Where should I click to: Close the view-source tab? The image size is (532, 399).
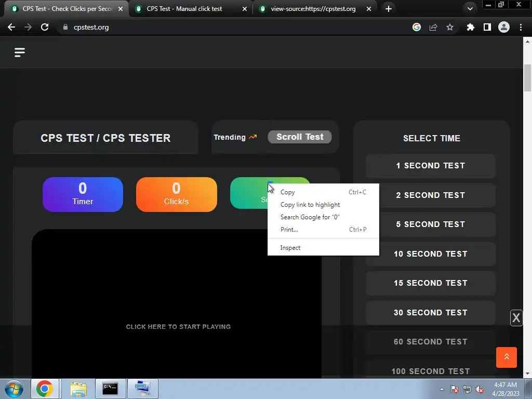pyautogui.click(x=369, y=9)
